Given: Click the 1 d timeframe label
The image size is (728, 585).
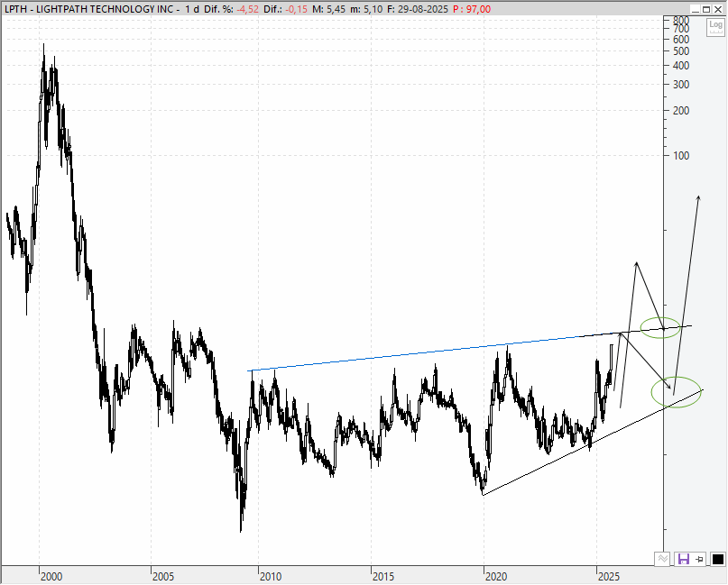Looking at the screenshot, I should [192, 9].
